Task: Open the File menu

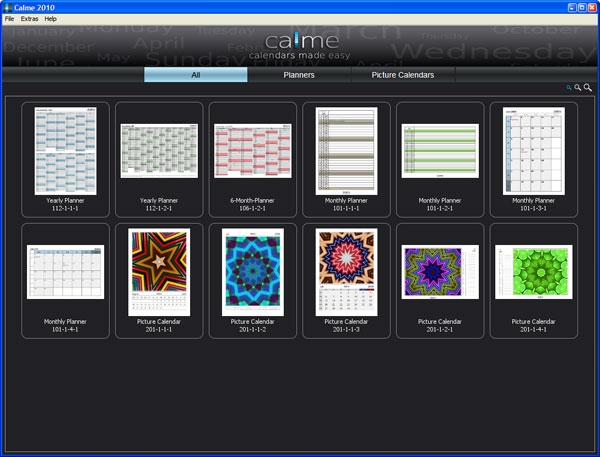Action: [9, 19]
